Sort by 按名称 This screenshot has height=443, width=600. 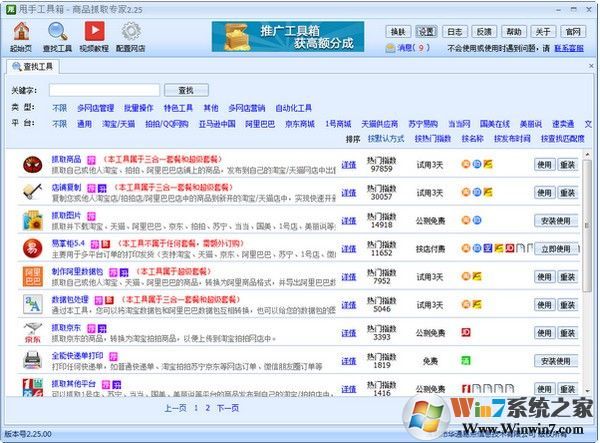coord(473,138)
